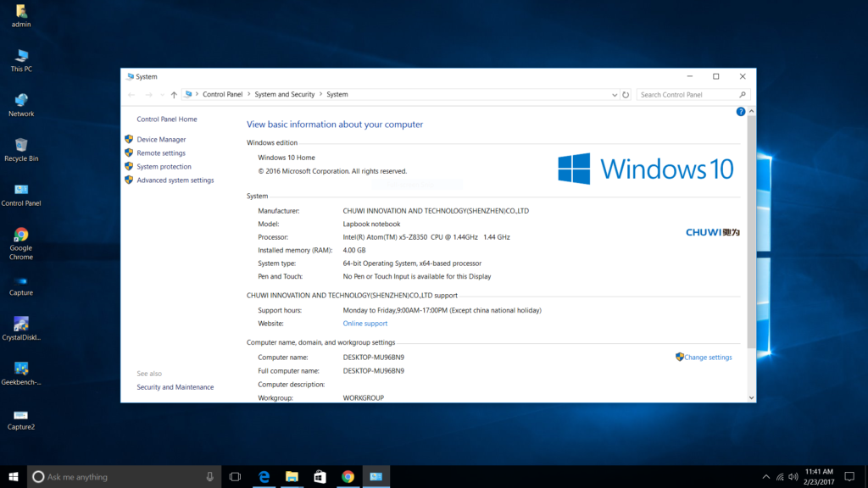Open System protection
The height and width of the screenshot is (488, 868).
[164, 167]
